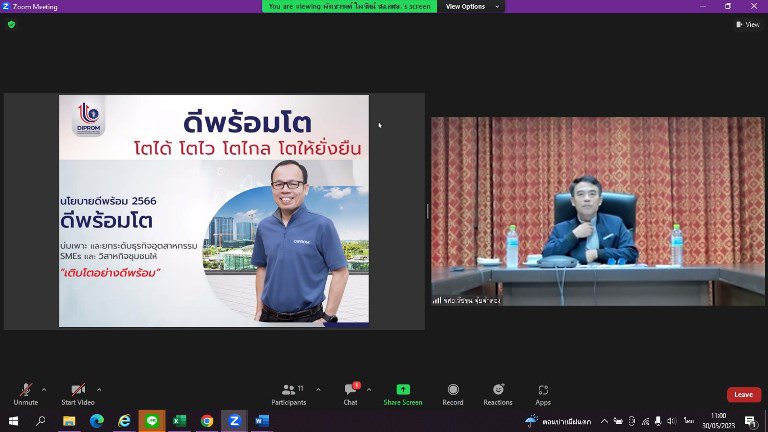Click drag handle between screen and video
Viewport: 768px width, 432px height.
click(428, 211)
